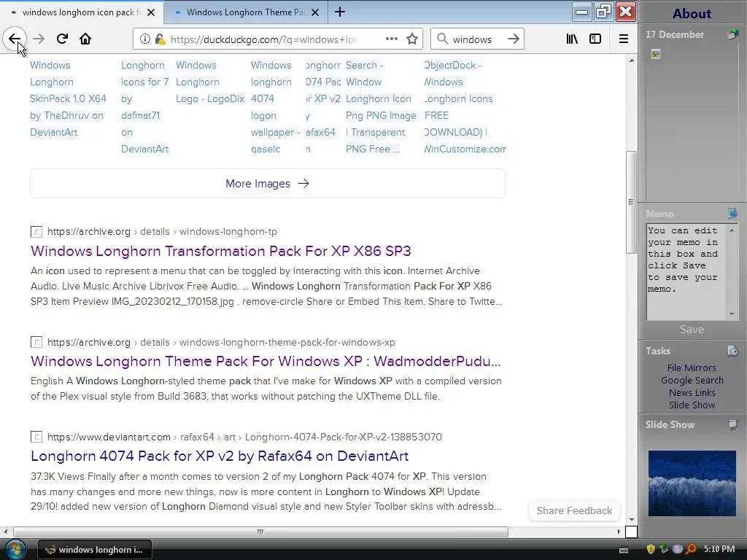Select the windows longhorn icon pack tab
This screenshot has height=560, width=747.
82,12
